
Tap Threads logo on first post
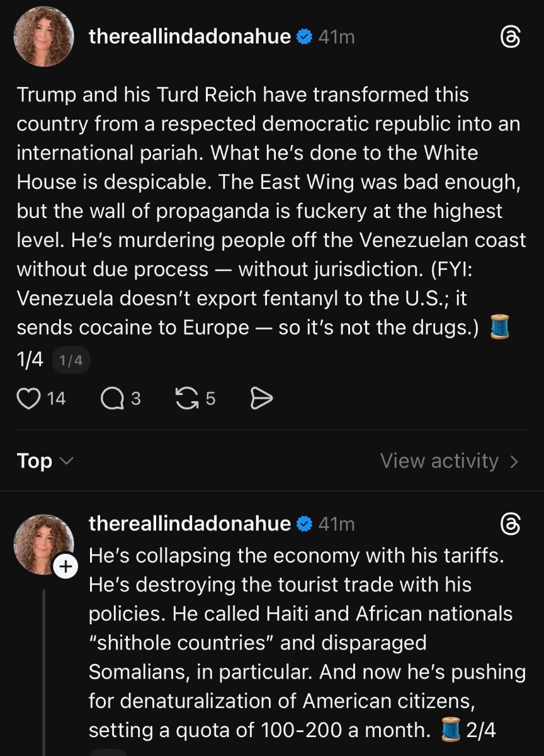(x=509, y=38)
